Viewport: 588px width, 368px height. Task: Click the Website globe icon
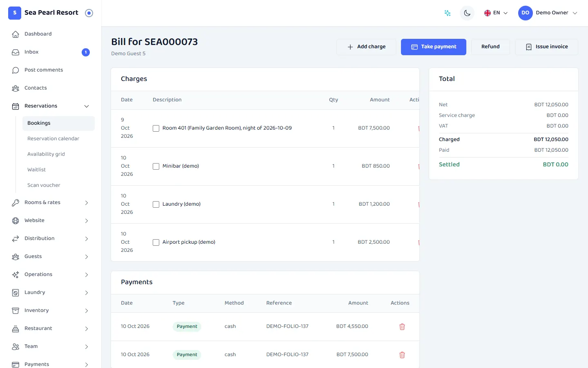16,221
